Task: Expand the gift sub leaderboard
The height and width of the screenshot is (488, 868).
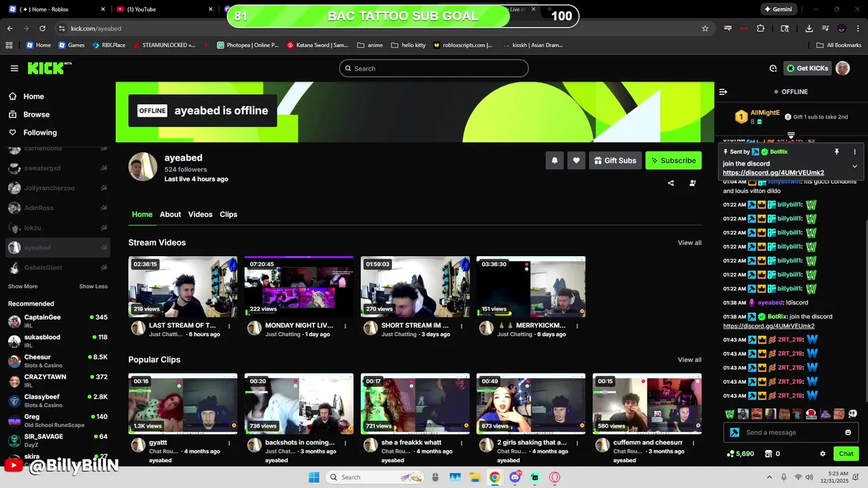Action: [x=791, y=136]
